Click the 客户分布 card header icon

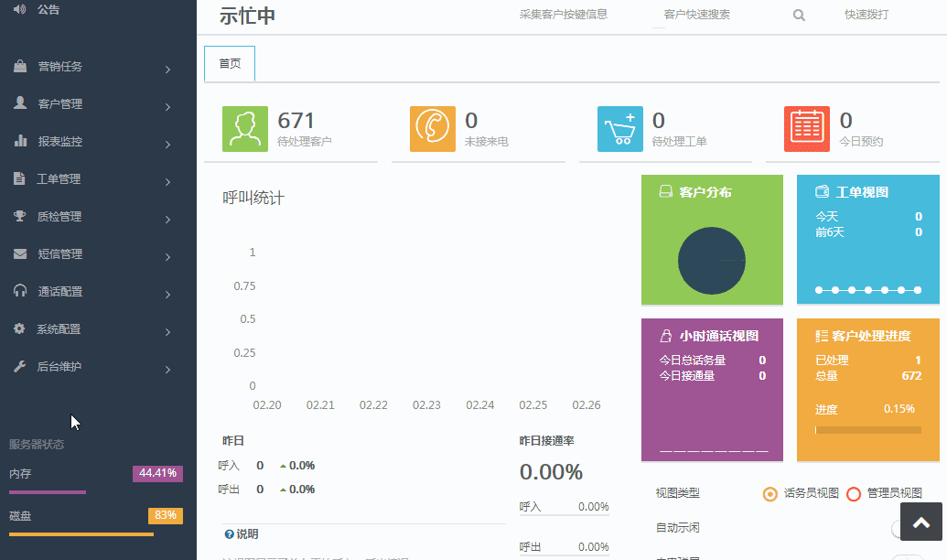click(665, 192)
